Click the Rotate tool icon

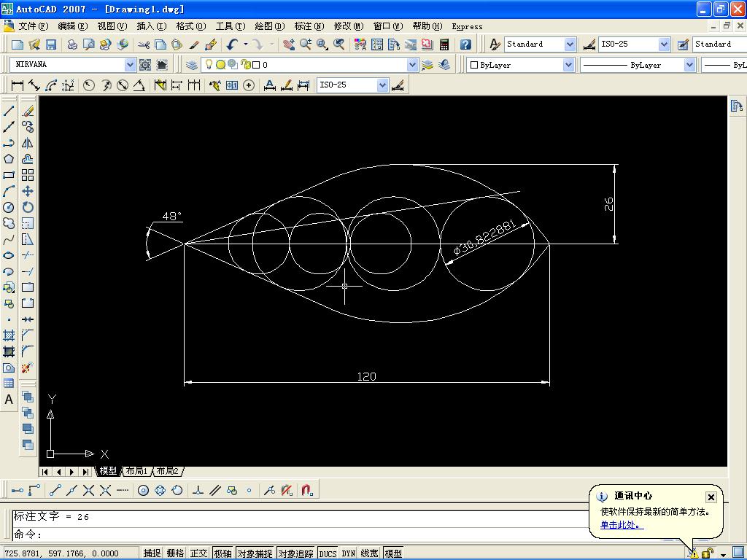pyautogui.click(x=28, y=207)
